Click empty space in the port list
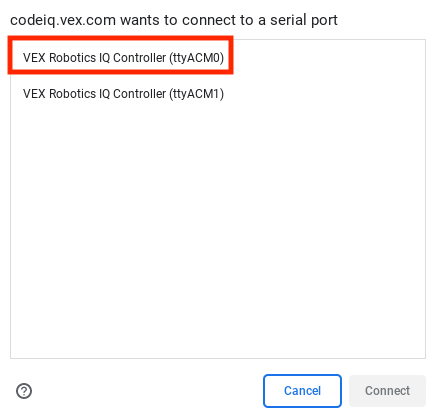Viewport: 435px width, 416px height. coord(218,233)
